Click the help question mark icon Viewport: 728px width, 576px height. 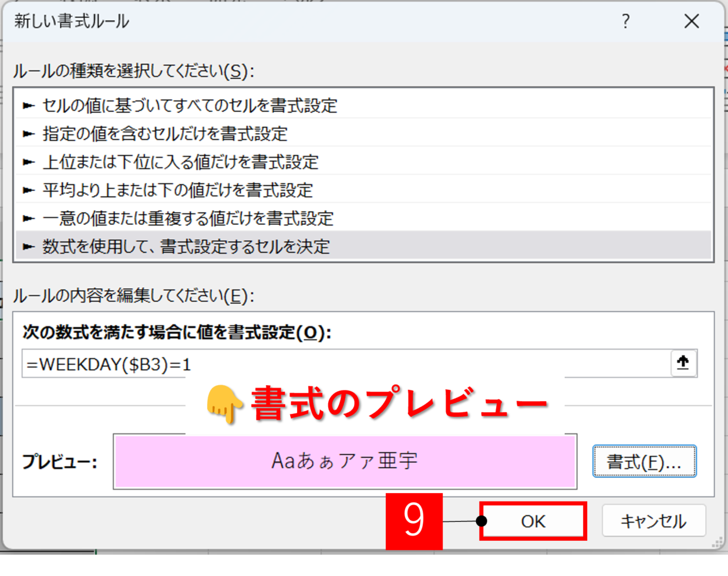pyautogui.click(x=626, y=22)
